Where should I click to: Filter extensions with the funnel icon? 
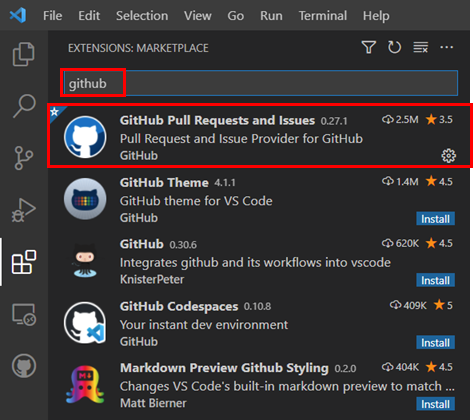click(369, 47)
